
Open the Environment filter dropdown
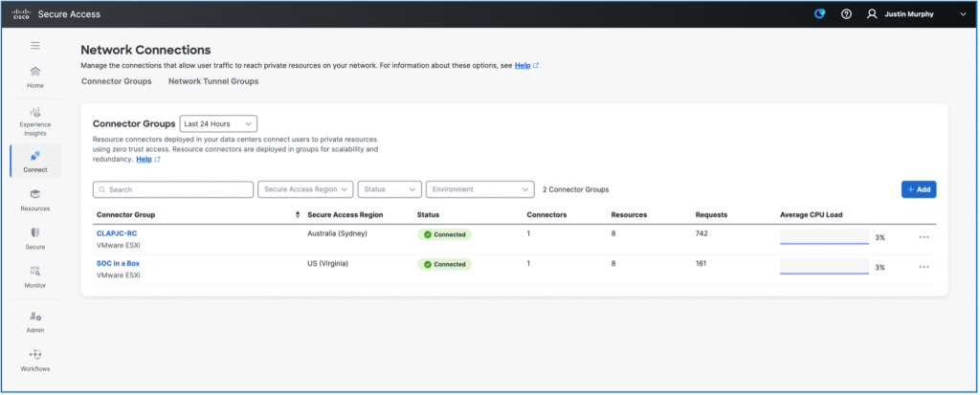click(x=479, y=189)
